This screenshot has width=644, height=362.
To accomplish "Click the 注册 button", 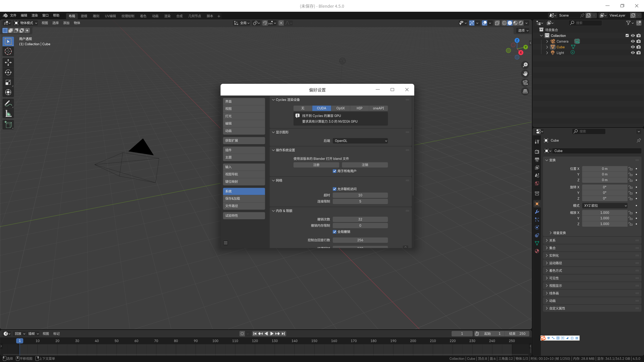I will coord(316,165).
